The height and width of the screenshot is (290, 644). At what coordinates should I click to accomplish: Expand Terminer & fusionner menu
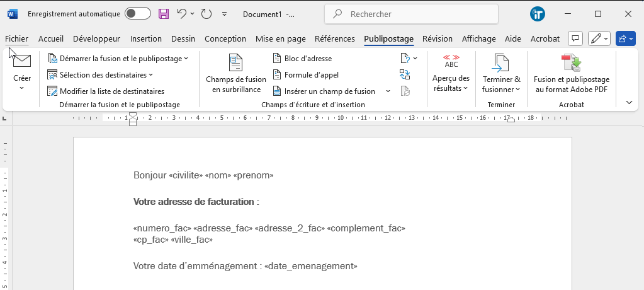coord(501,84)
